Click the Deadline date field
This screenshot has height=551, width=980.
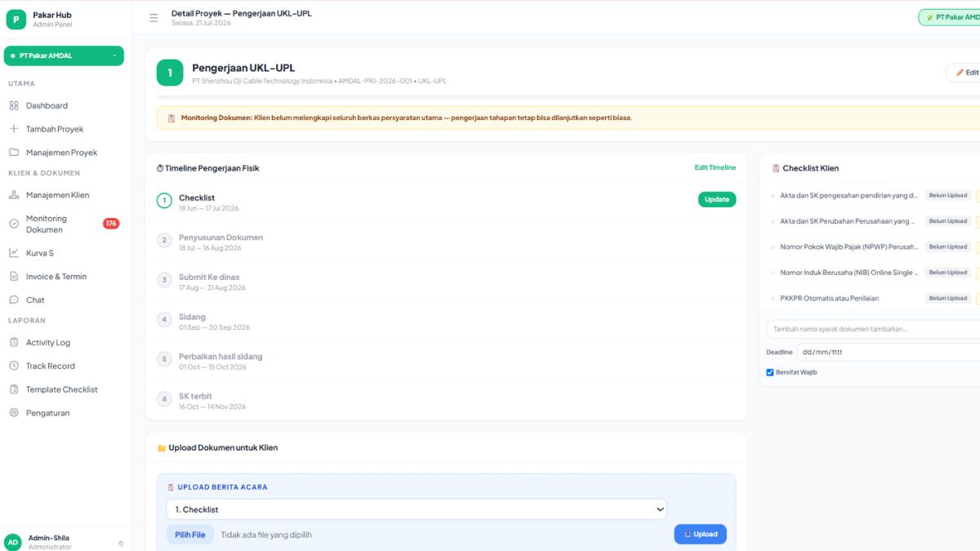(x=889, y=352)
